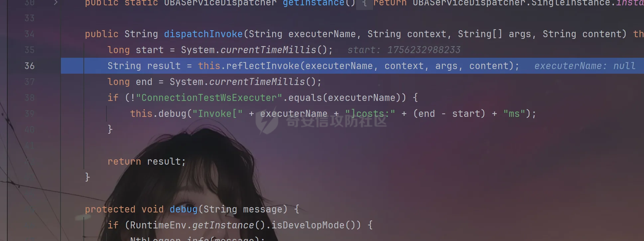Click currentTimeMillis on the 'long end' line
The width and height of the screenshot is (644, 241).
[x=257, y=82]
